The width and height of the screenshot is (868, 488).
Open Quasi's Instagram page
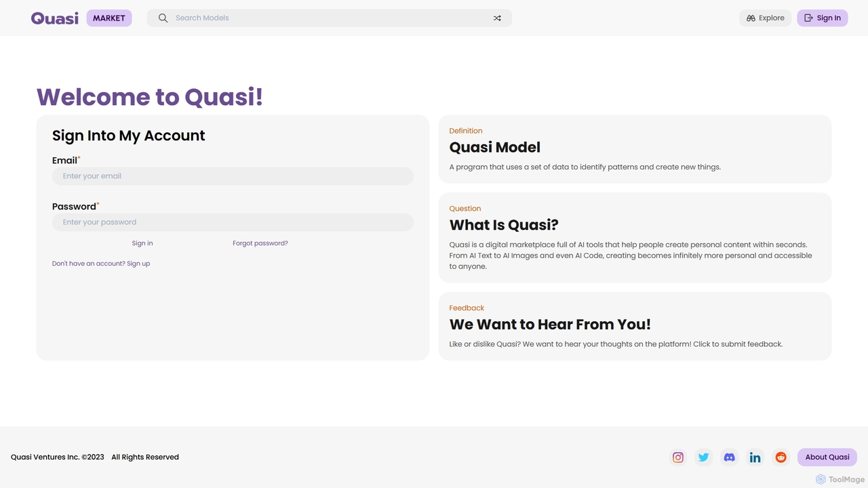point(678,457)
